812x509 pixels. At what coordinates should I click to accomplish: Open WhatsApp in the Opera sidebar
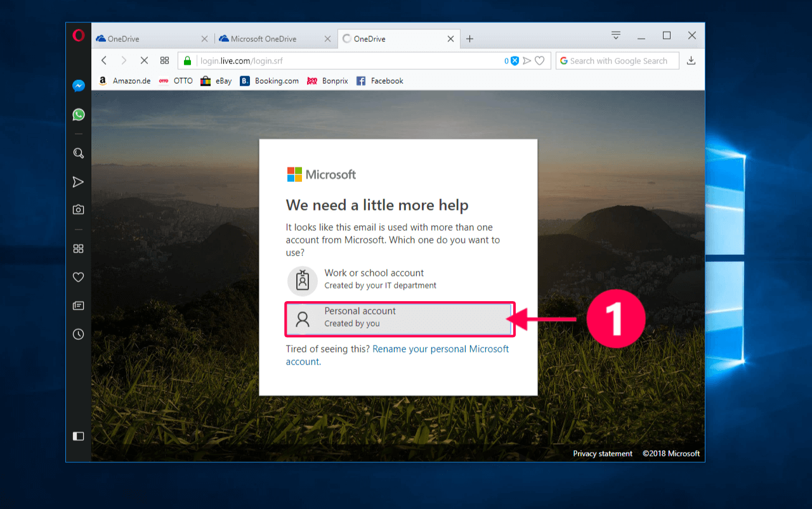click(79, 115)
